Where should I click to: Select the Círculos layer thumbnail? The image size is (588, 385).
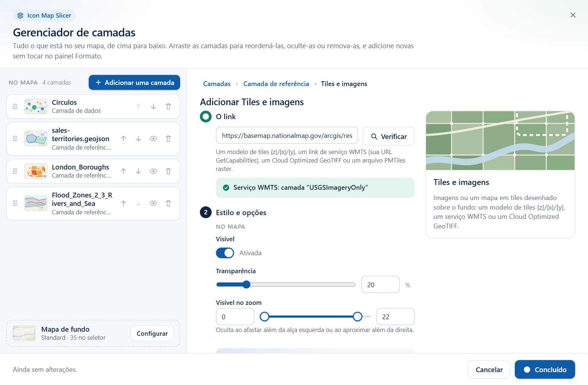click(36, 107)
